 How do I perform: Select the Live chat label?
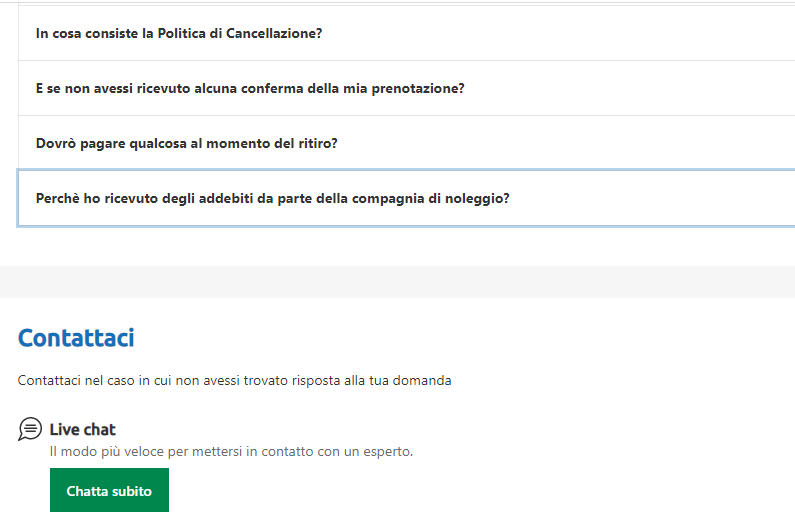point(83,430)
